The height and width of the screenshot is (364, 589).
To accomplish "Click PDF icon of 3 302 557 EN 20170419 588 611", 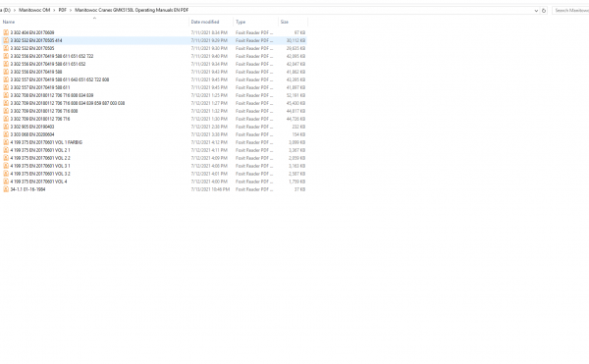I will [6, 87].
